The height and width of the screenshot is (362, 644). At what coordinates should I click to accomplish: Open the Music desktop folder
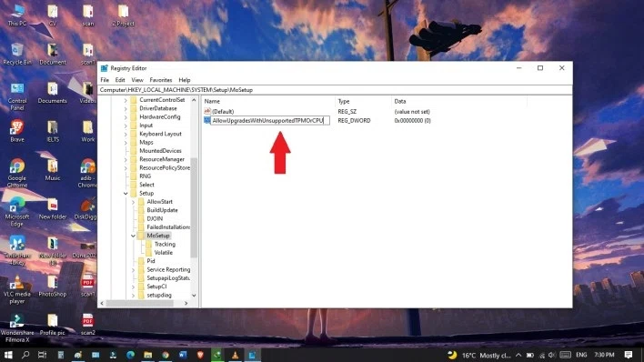[53, 170]
